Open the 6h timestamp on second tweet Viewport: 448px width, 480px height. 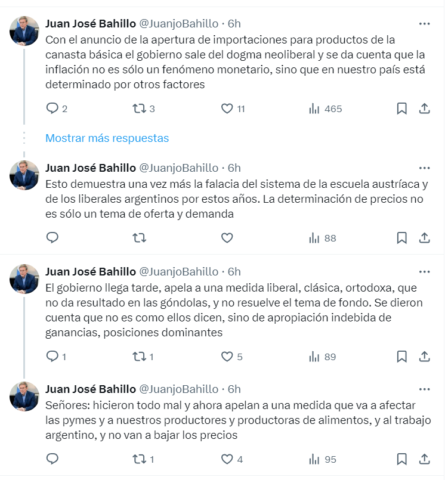[234, 168]
